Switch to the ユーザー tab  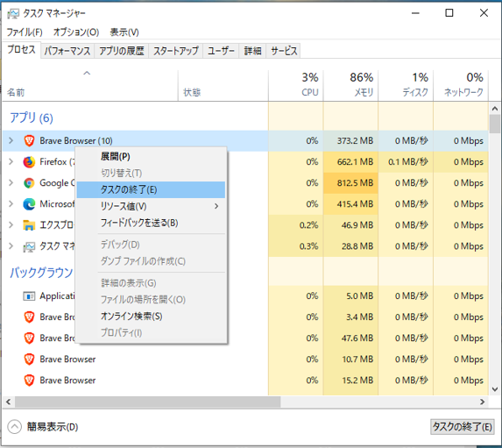[x=221, y=51]
